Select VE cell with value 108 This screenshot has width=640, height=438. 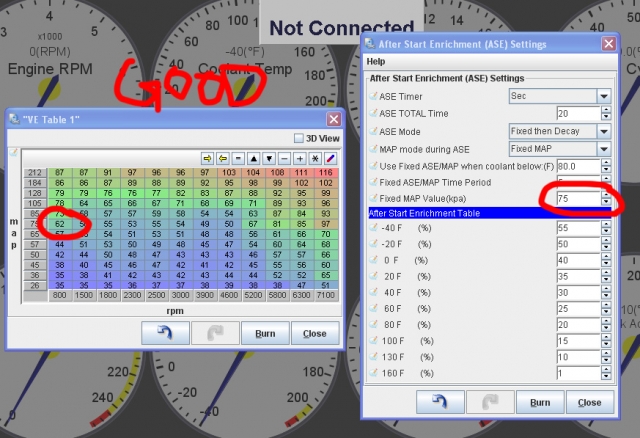278,173
